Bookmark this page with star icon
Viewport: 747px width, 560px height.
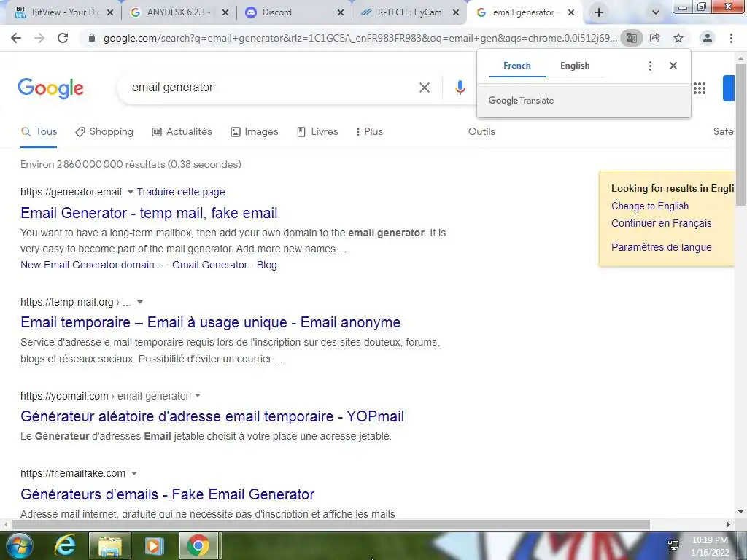click(678, 38)
